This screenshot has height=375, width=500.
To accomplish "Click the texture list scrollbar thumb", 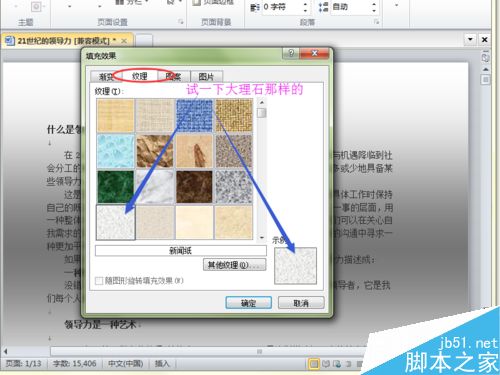I will 262,113.
